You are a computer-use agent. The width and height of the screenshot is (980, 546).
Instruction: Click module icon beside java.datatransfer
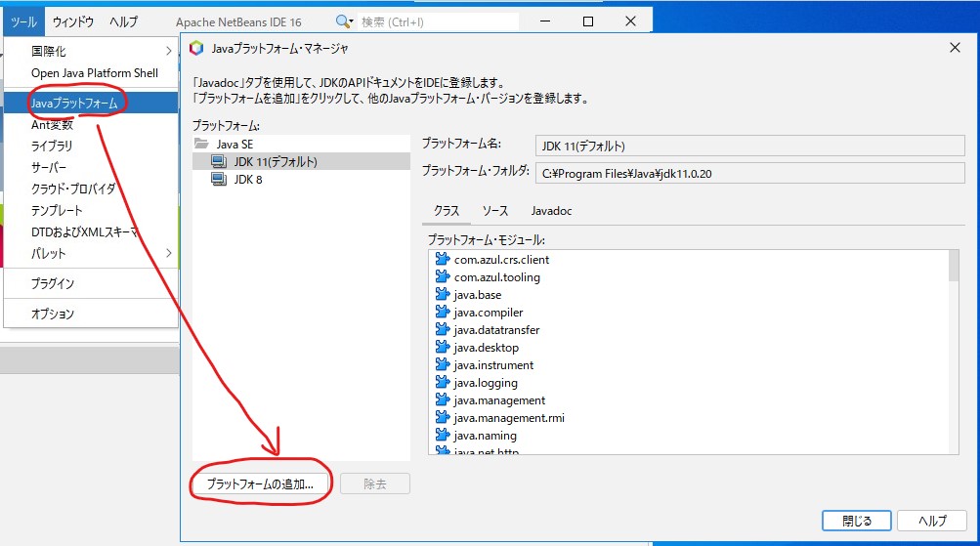(443, 328)
